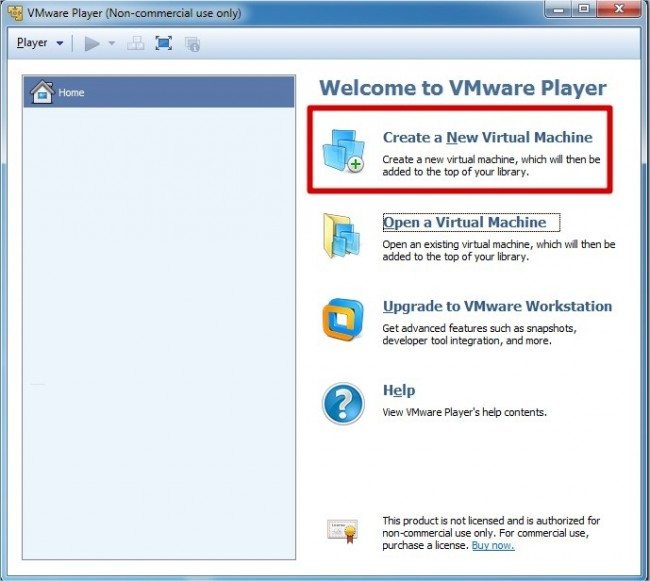The height and width of the screenshot is (581, 650).
Task: Open the Player menu
Action: [x=39, y=43]
